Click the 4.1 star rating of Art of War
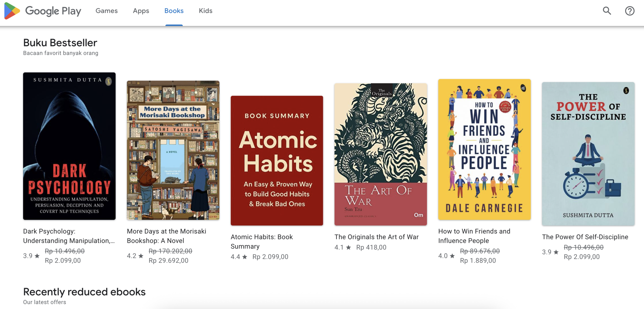This screenshot has width=644, height=309. coord(343,247)
